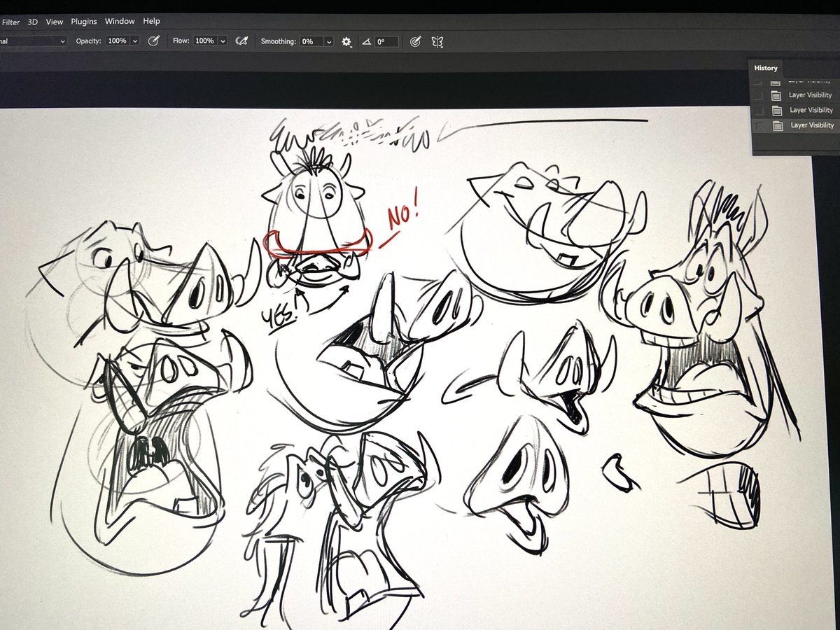Open the butterfly symmetry options icon
This screenshot has height=630, width=840.
[437, 42]
